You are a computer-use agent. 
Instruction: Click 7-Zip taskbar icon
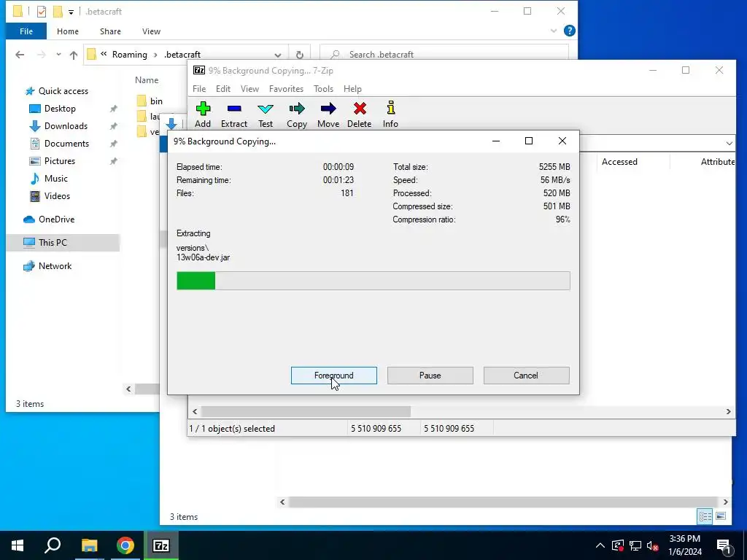161,545
